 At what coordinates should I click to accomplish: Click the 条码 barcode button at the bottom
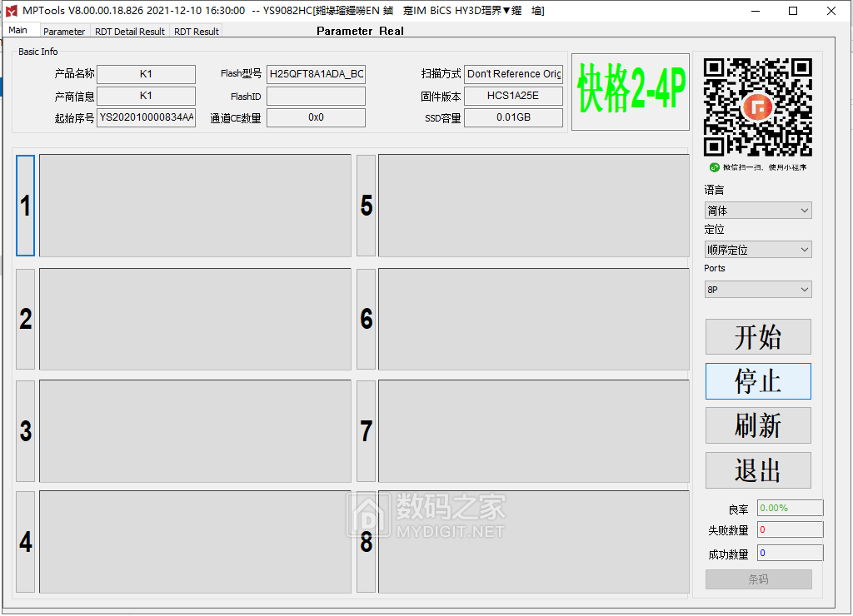pos(758,579)
